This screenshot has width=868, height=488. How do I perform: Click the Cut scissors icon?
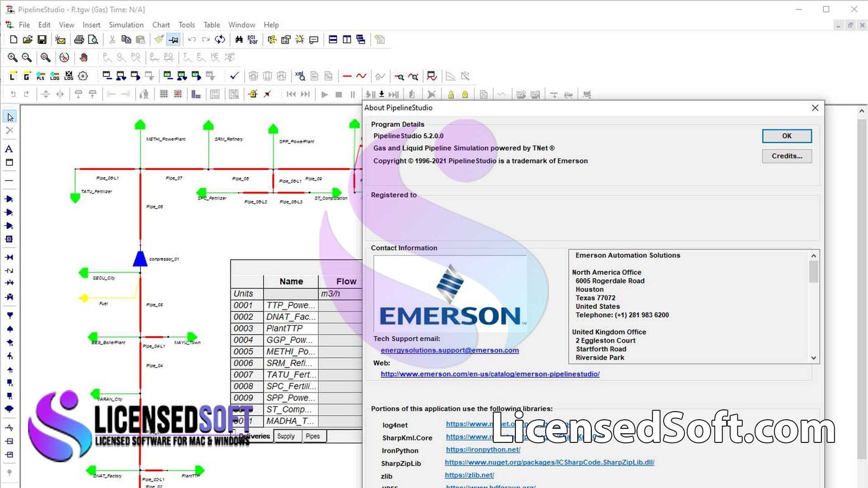click(112, 40)
